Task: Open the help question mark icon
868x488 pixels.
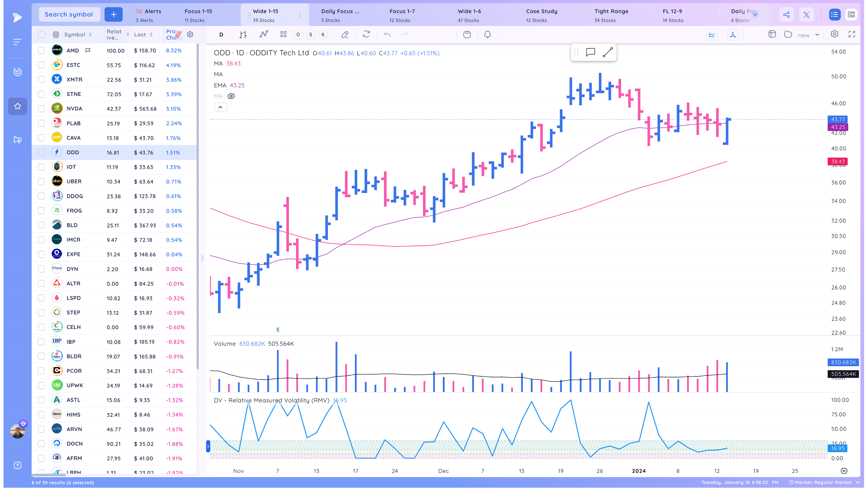Action: 18,465
